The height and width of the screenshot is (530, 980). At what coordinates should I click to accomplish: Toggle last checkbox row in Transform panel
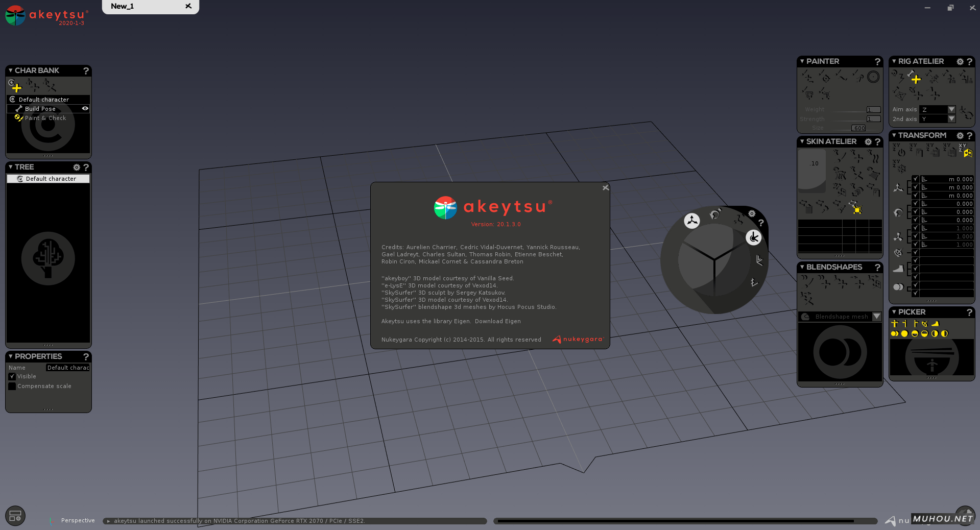click(916, 293)
